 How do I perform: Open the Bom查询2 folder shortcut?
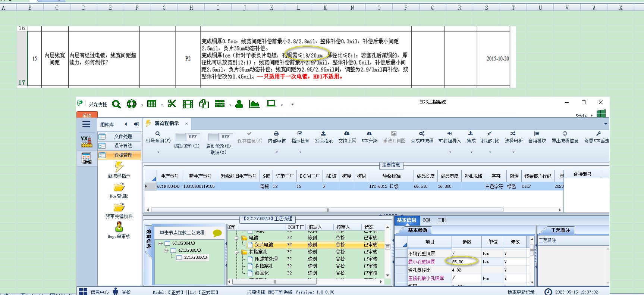(119, 190)
